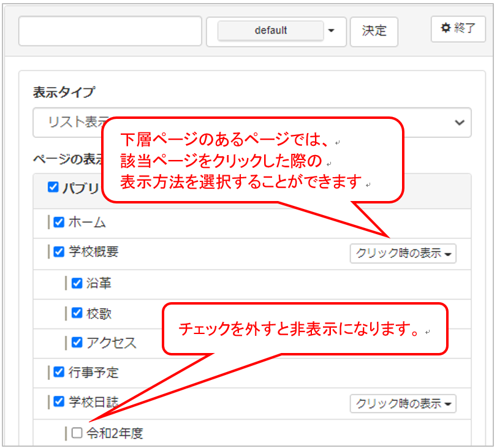Click the default theme button
The image size is (497, 448).
click(271, 31)
